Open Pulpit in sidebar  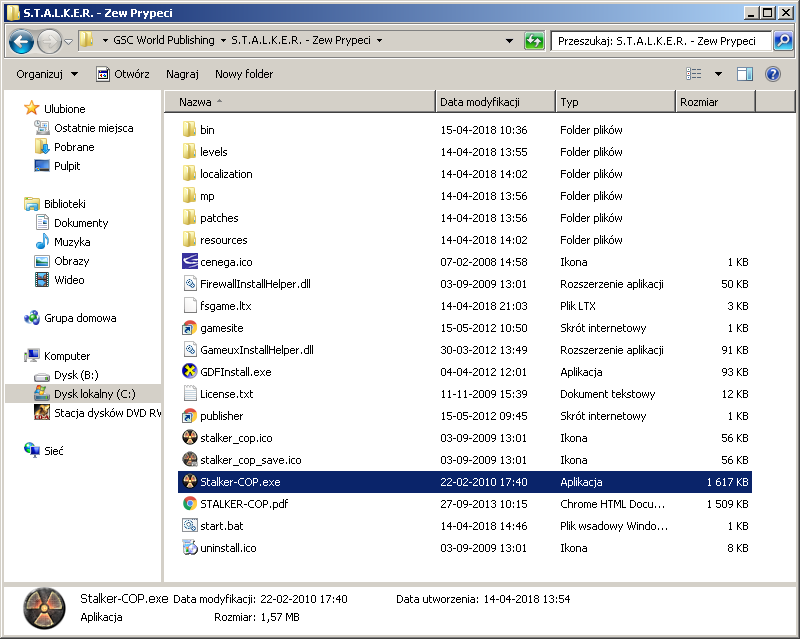(57, 166)
